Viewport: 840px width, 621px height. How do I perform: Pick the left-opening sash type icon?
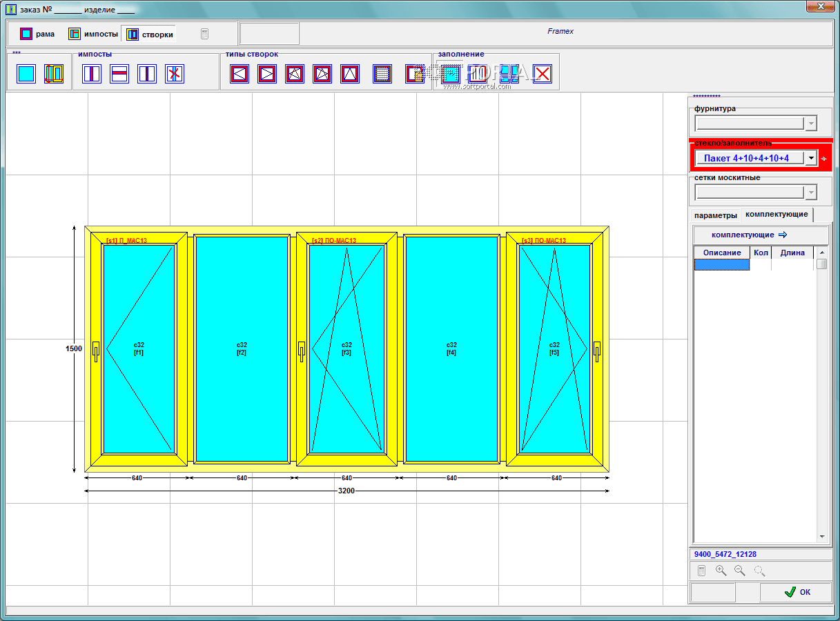(x=240, y=74)
